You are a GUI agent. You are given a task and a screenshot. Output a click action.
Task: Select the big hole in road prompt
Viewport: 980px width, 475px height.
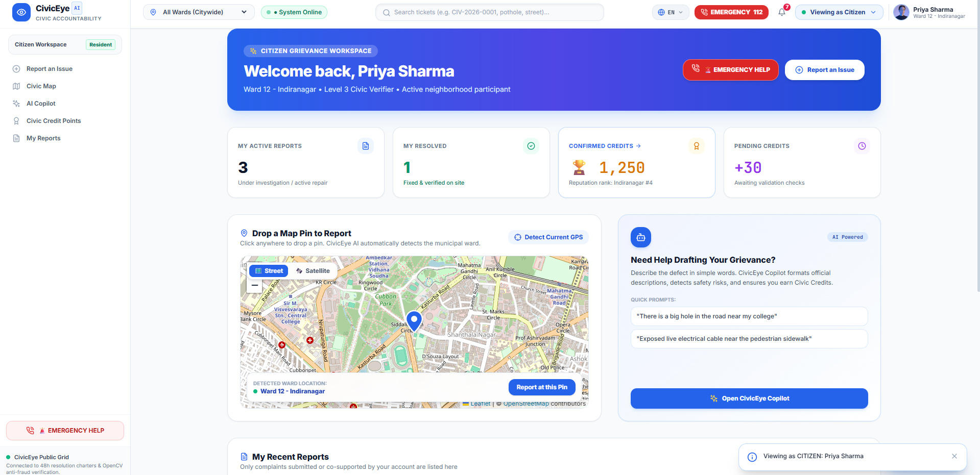coord(749,316)
